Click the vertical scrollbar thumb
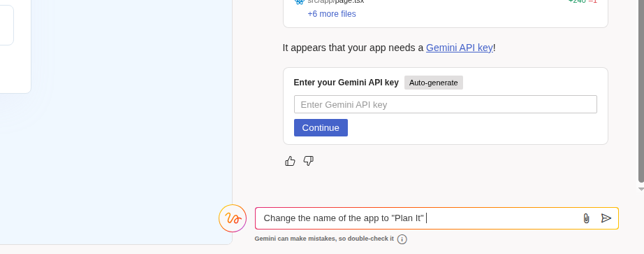The width and height of the screenshot is (644, 254). 641,90
